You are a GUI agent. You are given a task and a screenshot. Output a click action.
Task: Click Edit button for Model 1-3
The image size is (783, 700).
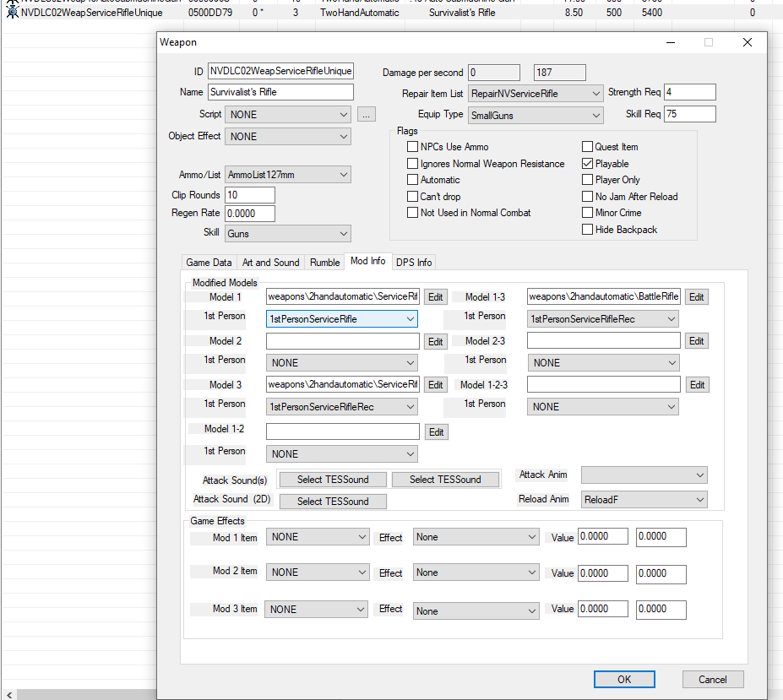tap(697, 297)
